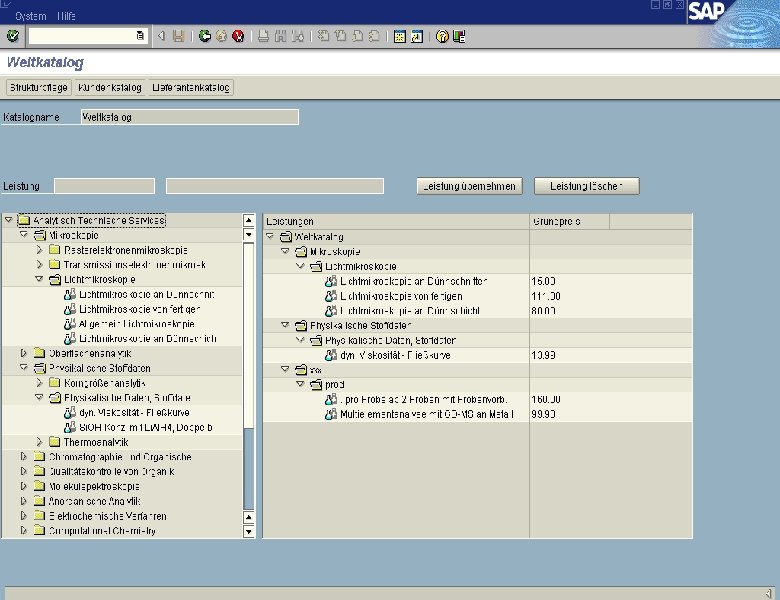Click the service tree scrollbar thumb

click(249, 334)
